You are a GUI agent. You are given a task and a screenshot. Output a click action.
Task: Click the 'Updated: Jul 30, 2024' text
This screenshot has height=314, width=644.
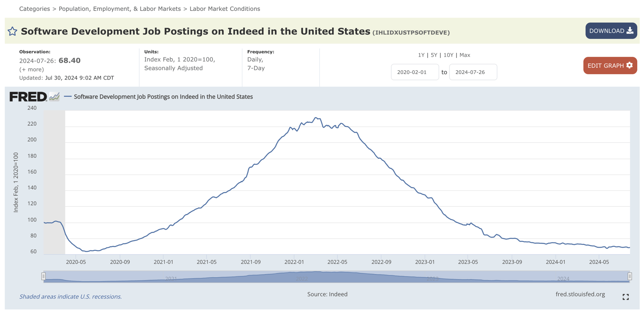pos(67,78)
